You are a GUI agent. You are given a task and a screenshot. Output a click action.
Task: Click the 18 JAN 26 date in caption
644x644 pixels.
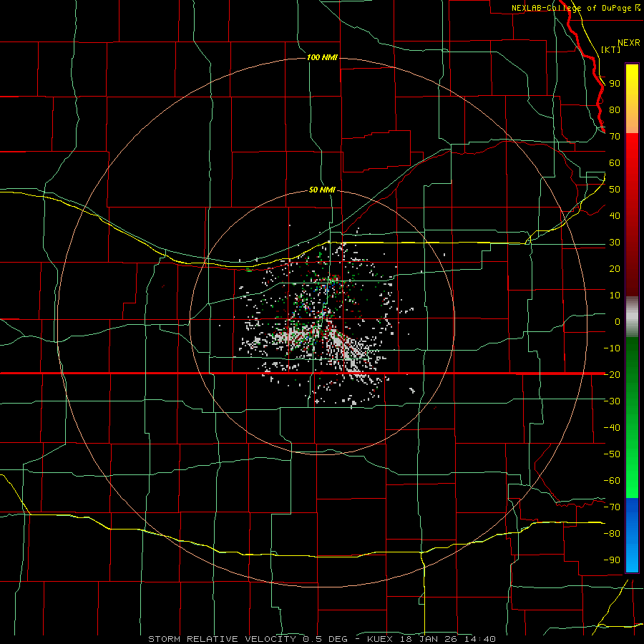[x=429, y=639]
